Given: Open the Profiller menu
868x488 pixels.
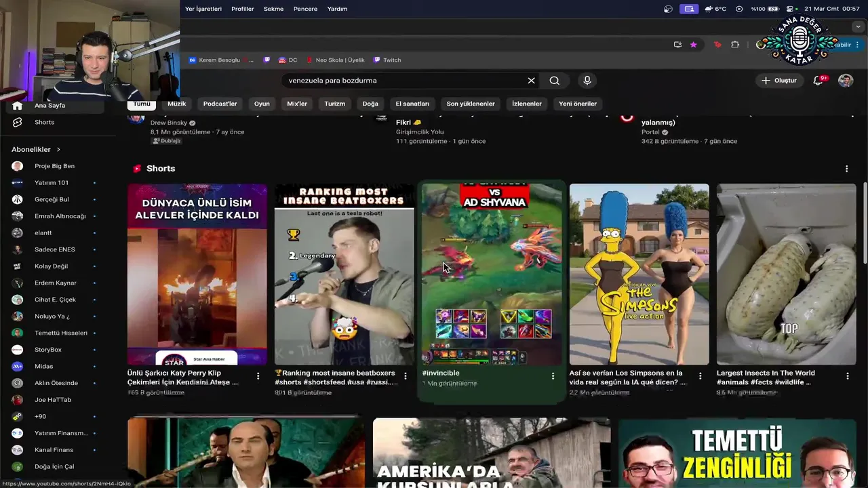Looking at the screenshot, I should [x=243, y=9].
